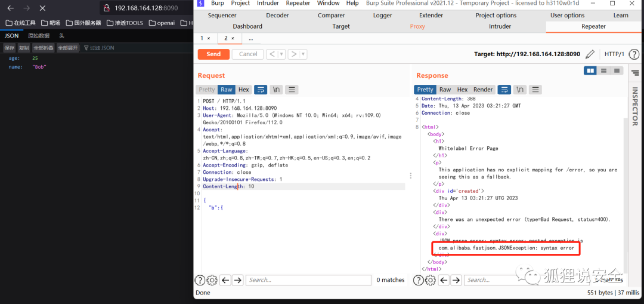Switch the Response view to Pretty
This screenshot has height=304, width=644.
[x=425, y=90]
